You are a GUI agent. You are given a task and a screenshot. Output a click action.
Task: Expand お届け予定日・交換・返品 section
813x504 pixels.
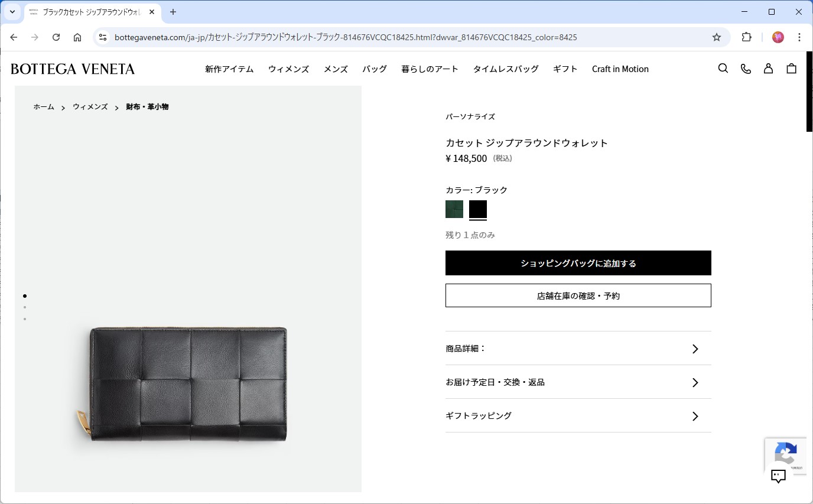coord(578,382)
